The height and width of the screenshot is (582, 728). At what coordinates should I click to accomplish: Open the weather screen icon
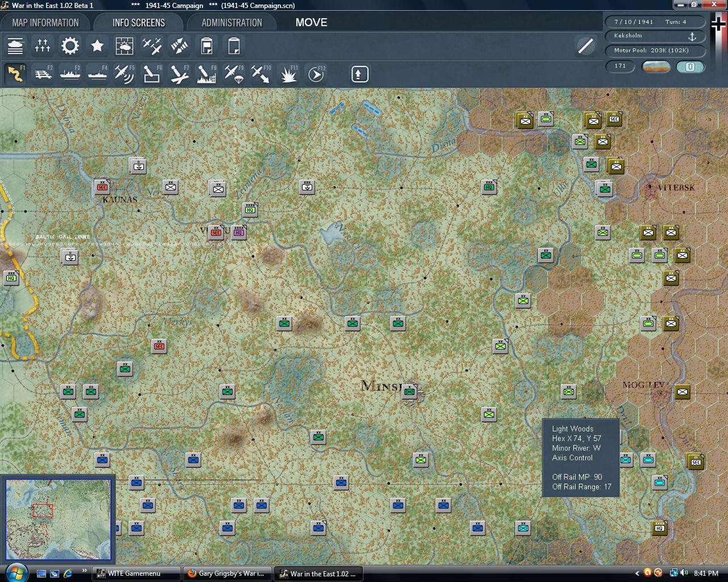pos(125,46)
